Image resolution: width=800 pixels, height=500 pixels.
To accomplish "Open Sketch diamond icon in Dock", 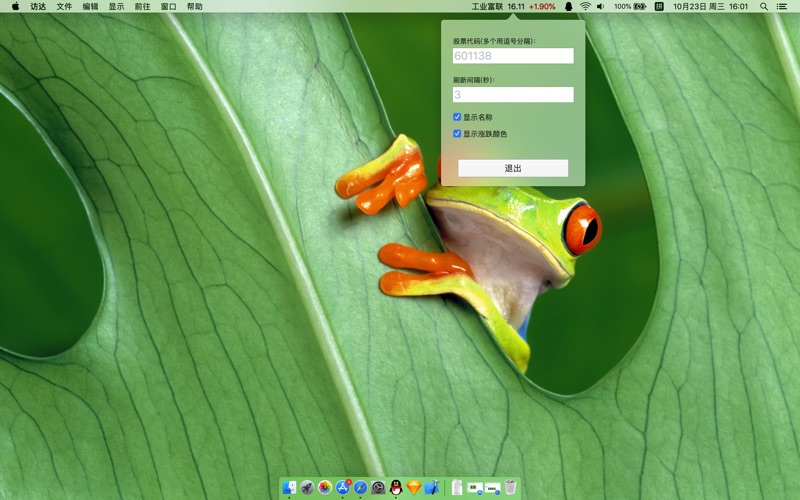I will click(414, 487).
